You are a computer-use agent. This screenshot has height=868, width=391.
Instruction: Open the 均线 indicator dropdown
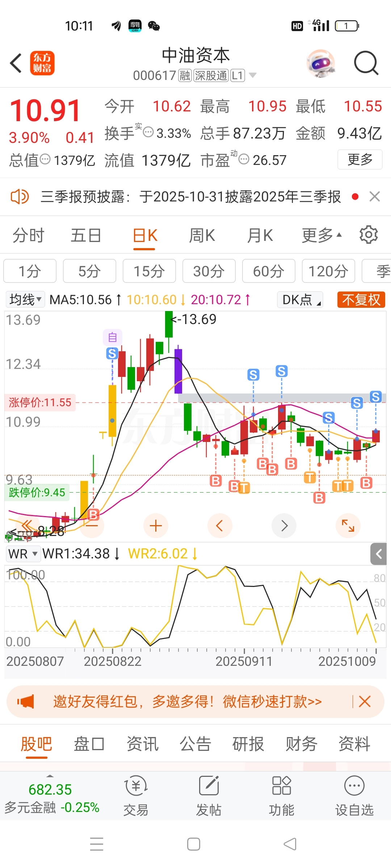point(25,299)
